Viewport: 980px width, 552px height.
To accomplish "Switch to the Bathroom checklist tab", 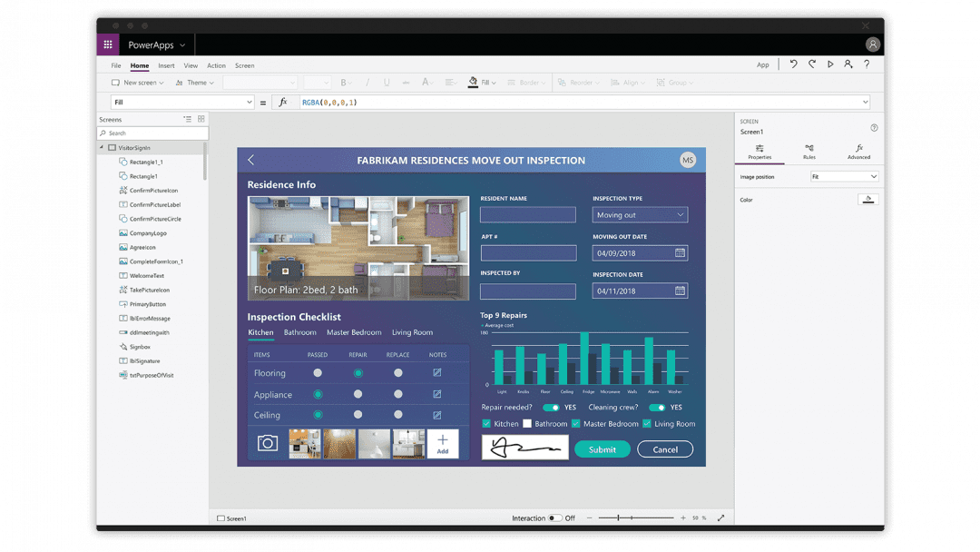I will pyautogui.click(x=299, y=332).
